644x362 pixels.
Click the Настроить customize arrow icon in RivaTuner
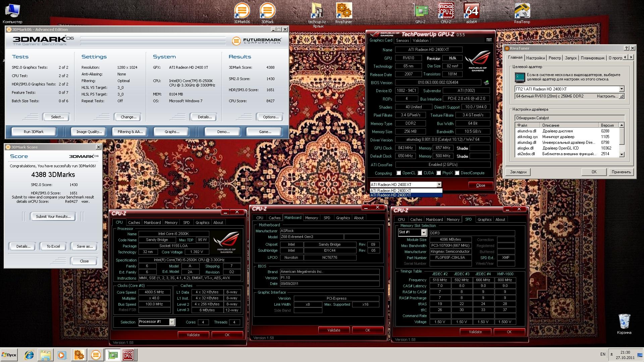[621, 96]
